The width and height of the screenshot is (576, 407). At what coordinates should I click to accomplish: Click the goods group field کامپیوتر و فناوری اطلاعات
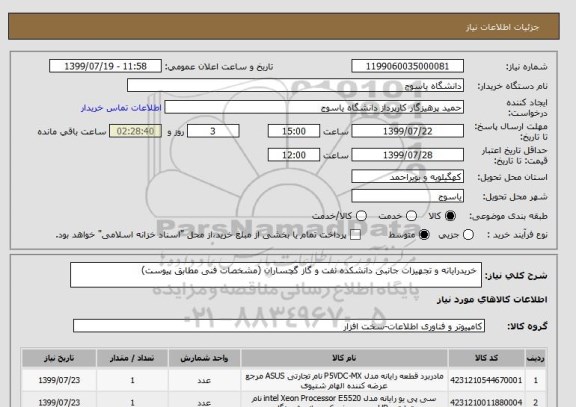tap(279, 326)
